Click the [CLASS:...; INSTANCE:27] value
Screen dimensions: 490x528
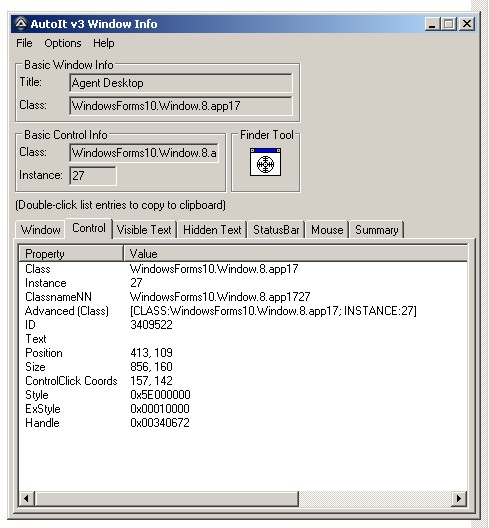273,311
